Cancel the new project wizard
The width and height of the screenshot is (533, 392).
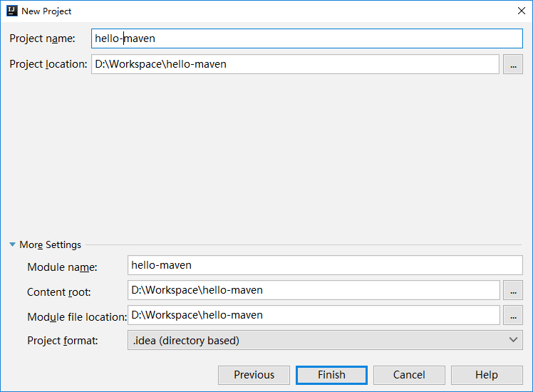(409, 375)
